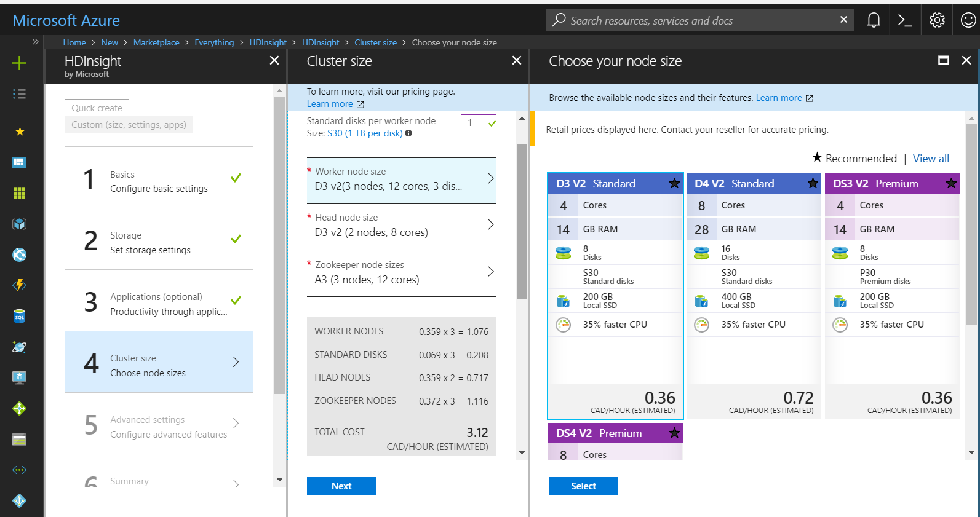
Task: Maximize the Choose your node size pane
Action: pyautogui.click(x=943, y=60)
